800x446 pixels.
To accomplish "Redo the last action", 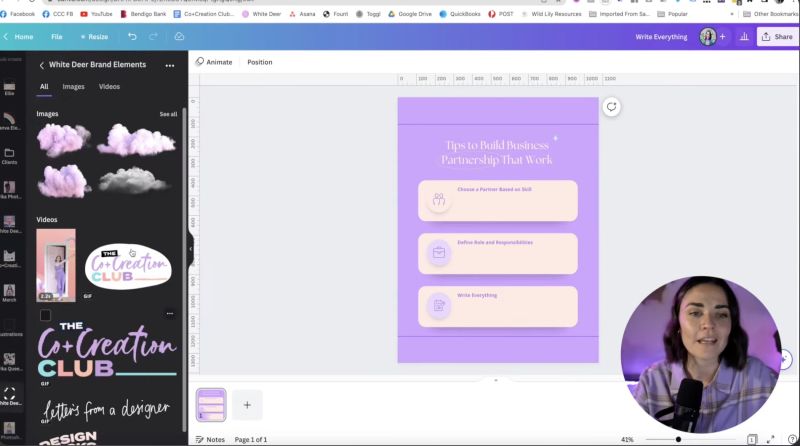I will (x=153, y=36).
